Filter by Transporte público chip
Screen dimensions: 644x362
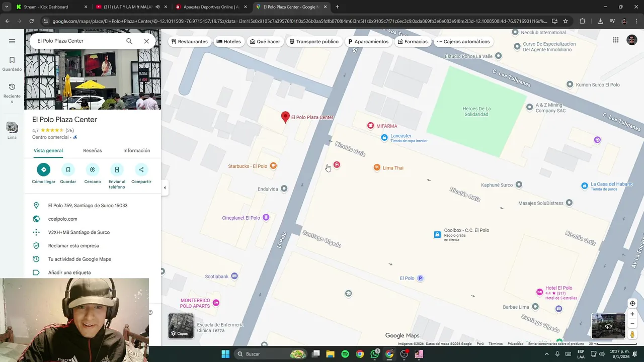(314, 42)
